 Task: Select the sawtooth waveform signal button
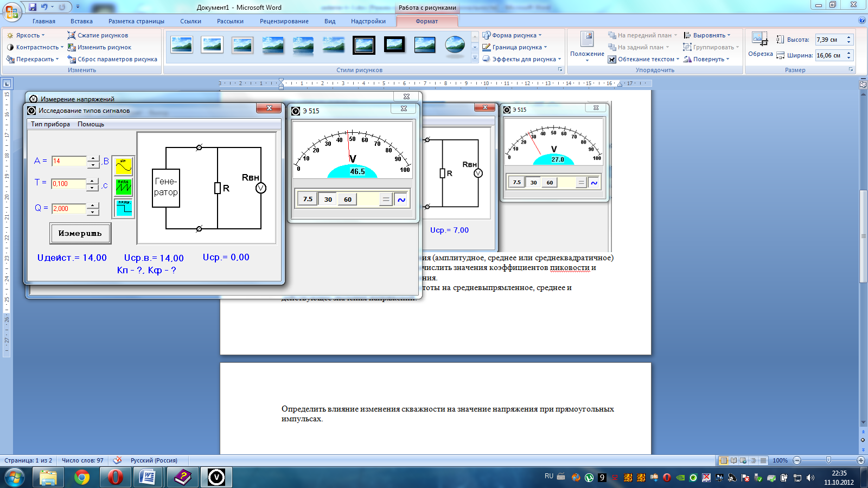point(124,187)
